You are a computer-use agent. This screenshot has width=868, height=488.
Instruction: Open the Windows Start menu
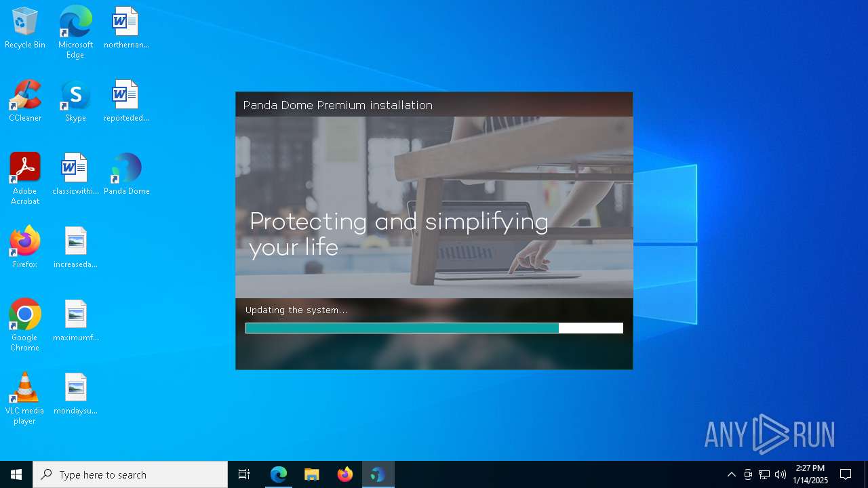click(x=16, y=474)
